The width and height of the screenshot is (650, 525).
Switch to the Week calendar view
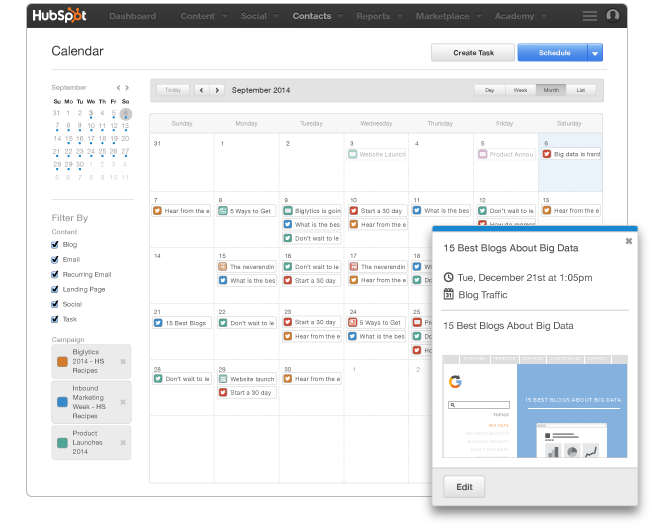pos(520,90)
